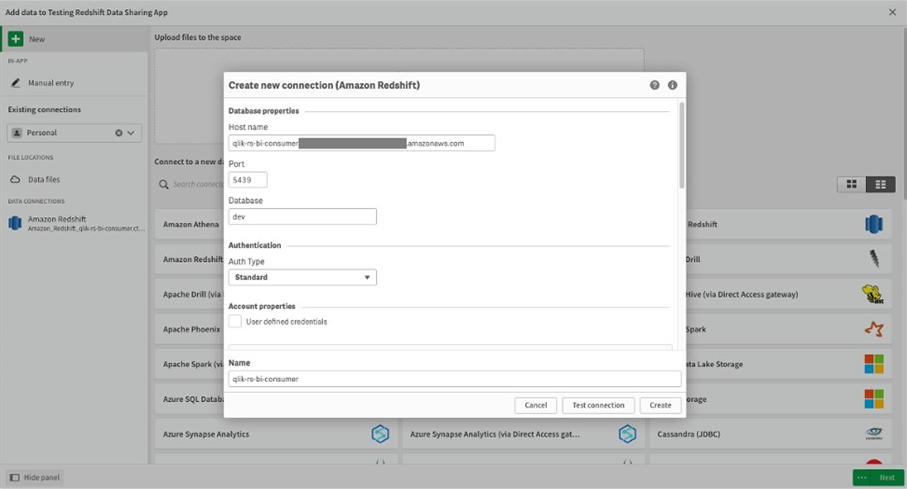Image resolution: width=907 pixels, height=489 pixels.
Task: Click the Create button
Action: coord(660,405)
